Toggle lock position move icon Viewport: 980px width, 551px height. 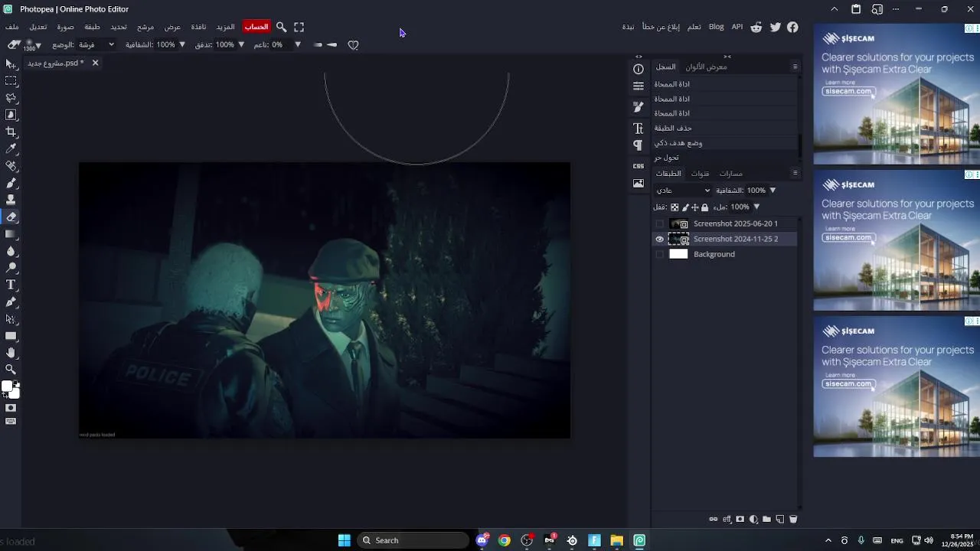coord(694,207)
